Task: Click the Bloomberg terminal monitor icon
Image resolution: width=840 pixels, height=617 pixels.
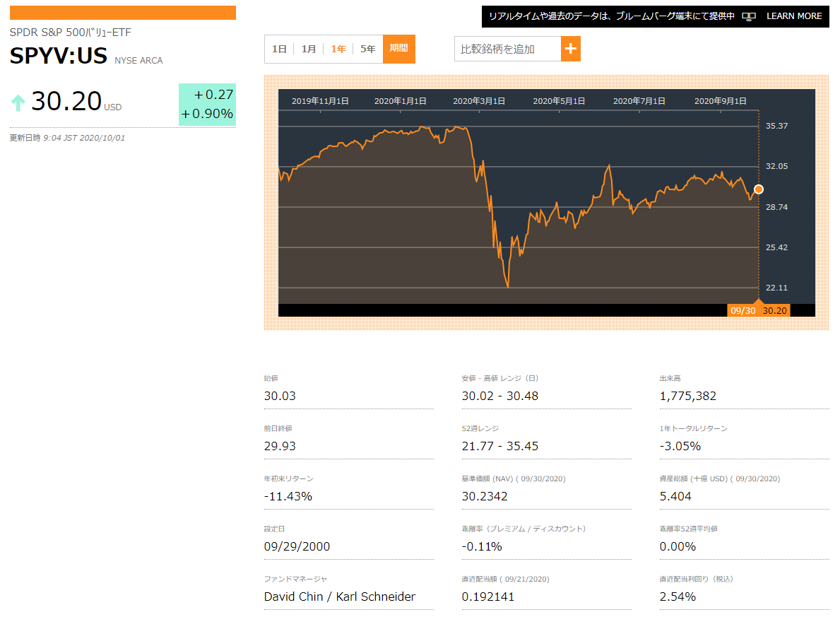Action: pyautogui.click(x=749, y=17)
